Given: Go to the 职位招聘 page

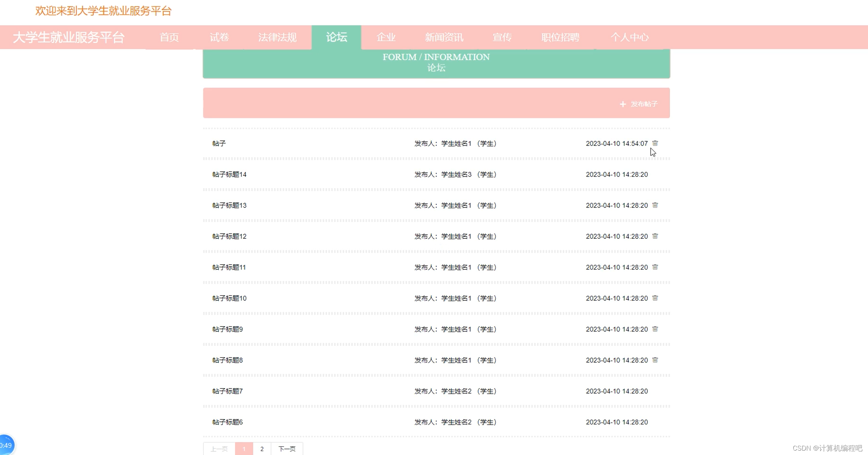Looking at the screenshot, I should point(560,37).
